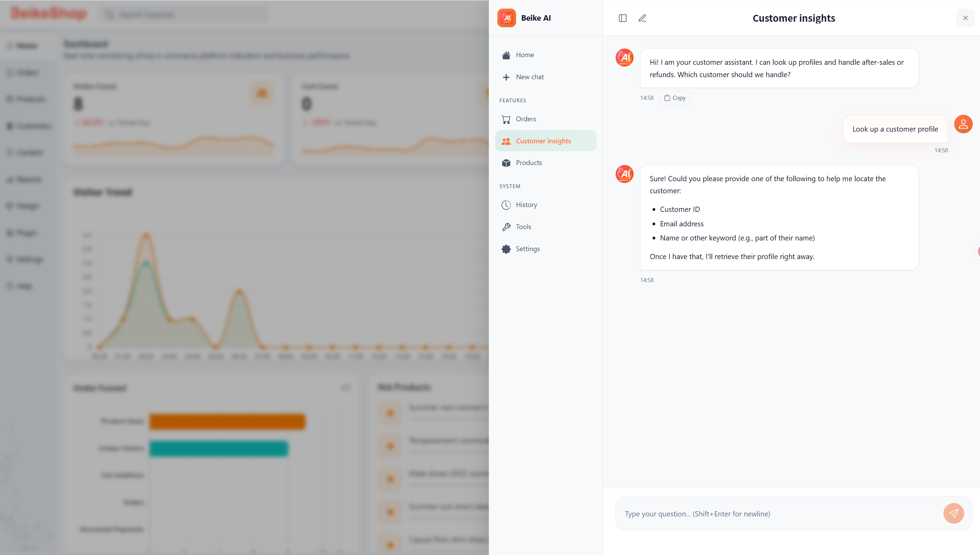
Task: Click the Settings gear icon in Beike AI sidebar
Action: [506, 249]
